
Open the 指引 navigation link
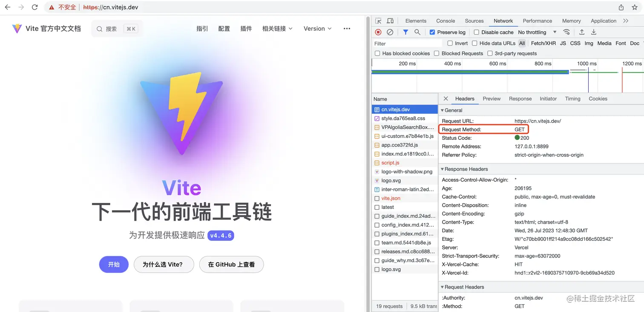click(202, 29)
